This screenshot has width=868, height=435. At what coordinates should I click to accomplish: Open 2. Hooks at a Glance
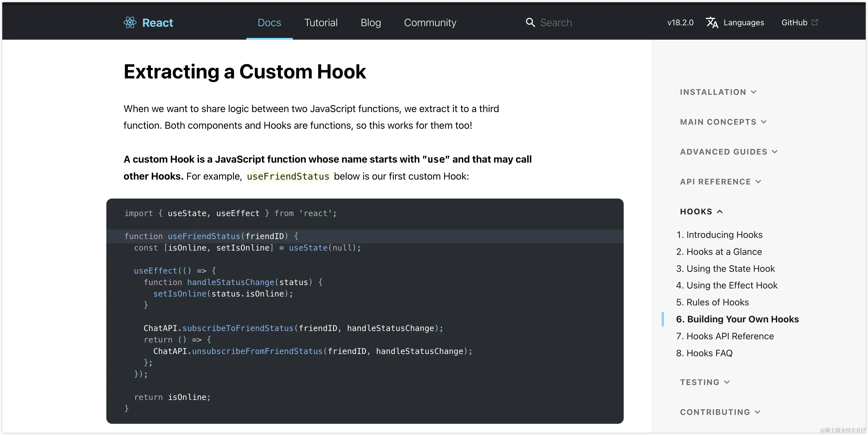719,252
